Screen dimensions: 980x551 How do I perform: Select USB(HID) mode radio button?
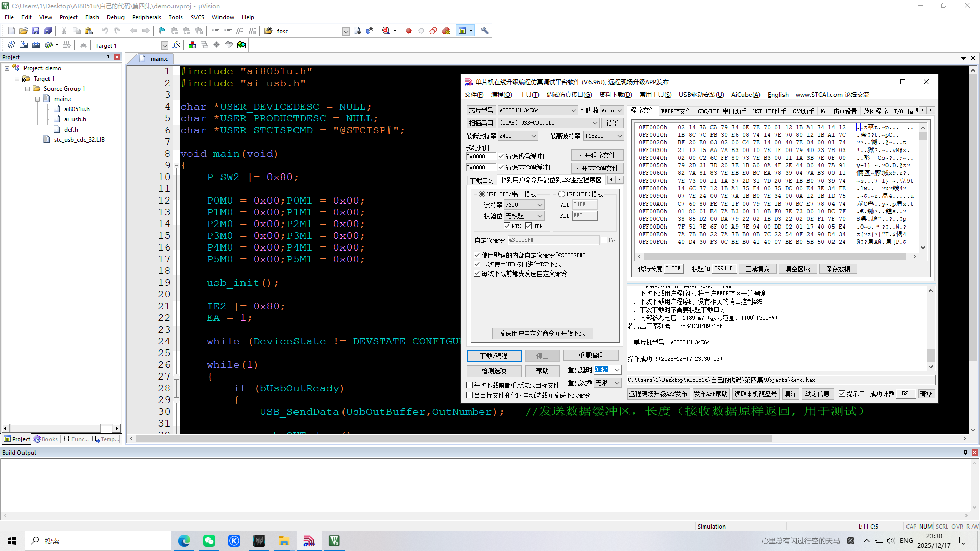coord(561,194)
